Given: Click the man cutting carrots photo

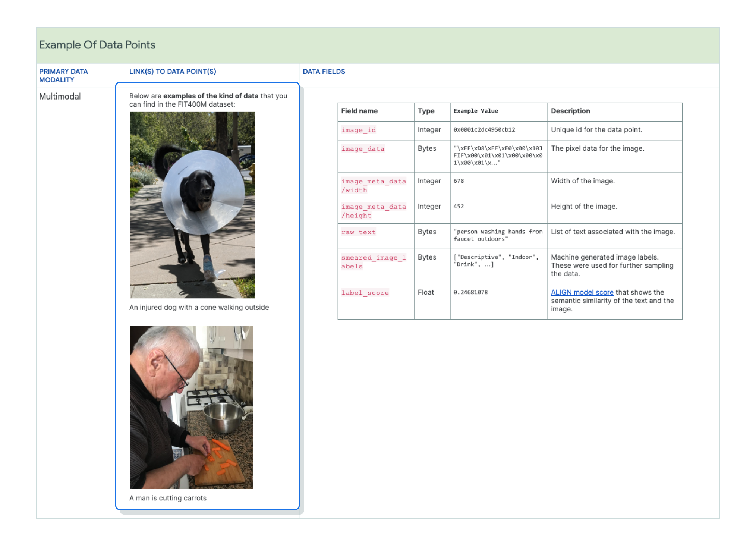Looking at the screenshot, I should (x=192, y=408).
